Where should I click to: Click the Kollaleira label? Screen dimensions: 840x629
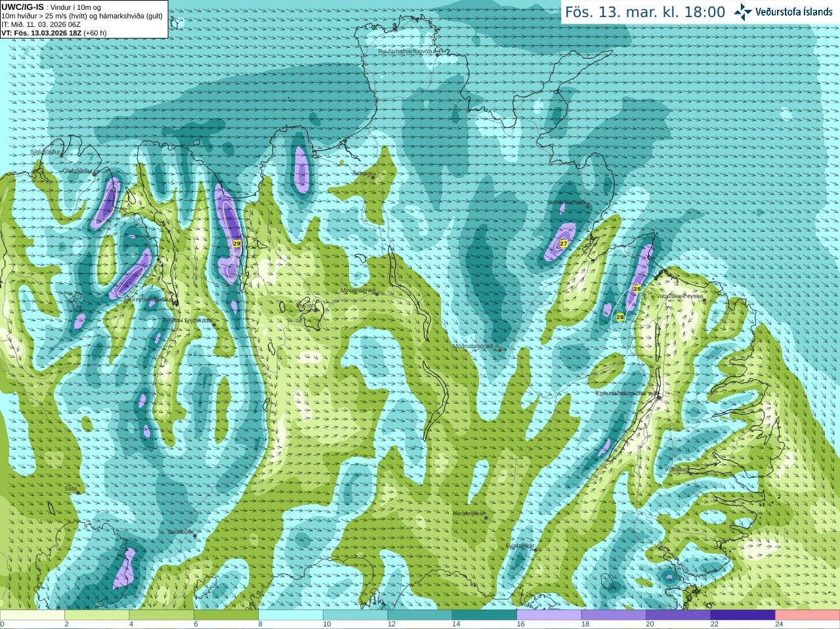677,469
